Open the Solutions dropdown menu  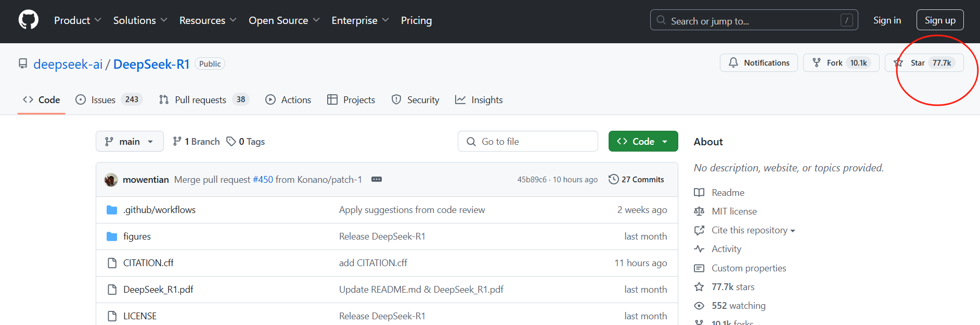[x=140, y=20]
